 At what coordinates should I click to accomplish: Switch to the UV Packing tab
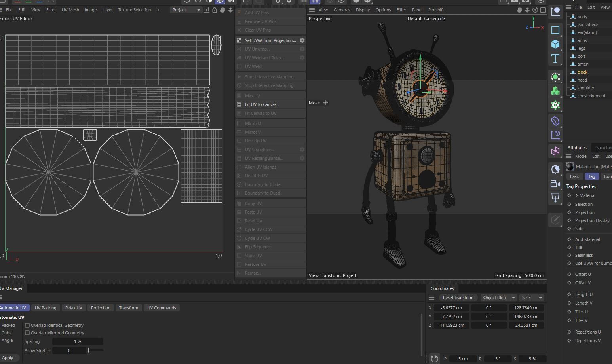[x=46, y=308]
